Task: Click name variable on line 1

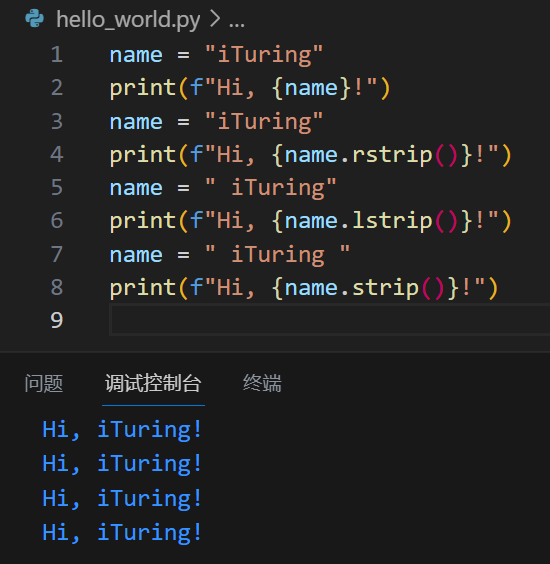Action: coord(136,55)
